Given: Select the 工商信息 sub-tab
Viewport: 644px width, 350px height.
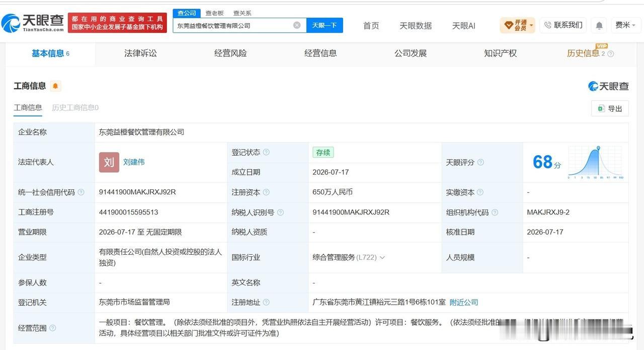Looking at the screenshot, I should 28,107.
